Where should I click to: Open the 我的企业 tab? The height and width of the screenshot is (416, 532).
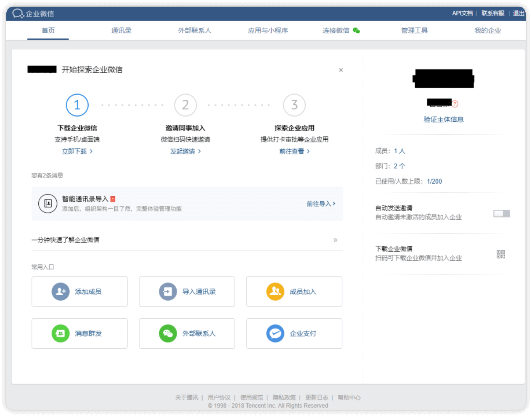point(488,30)
